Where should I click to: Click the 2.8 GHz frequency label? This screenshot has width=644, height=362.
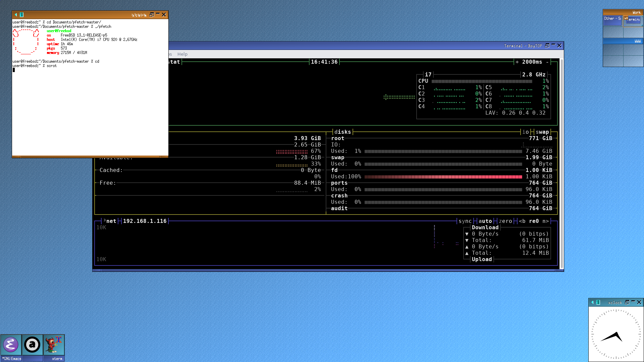point(534,75)
